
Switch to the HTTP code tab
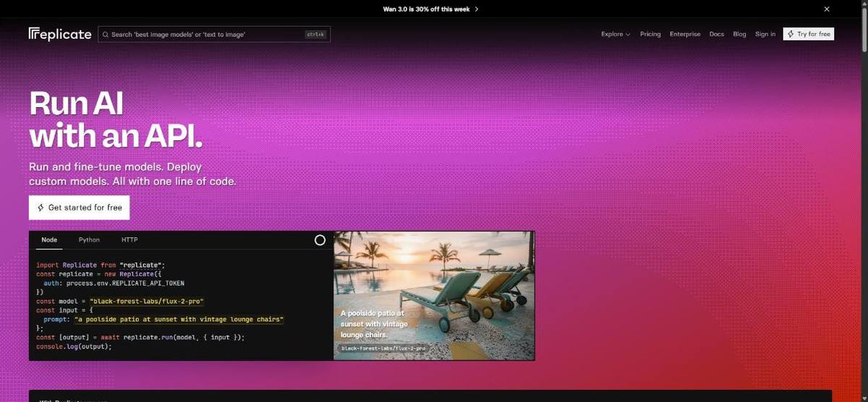(129, 240)
